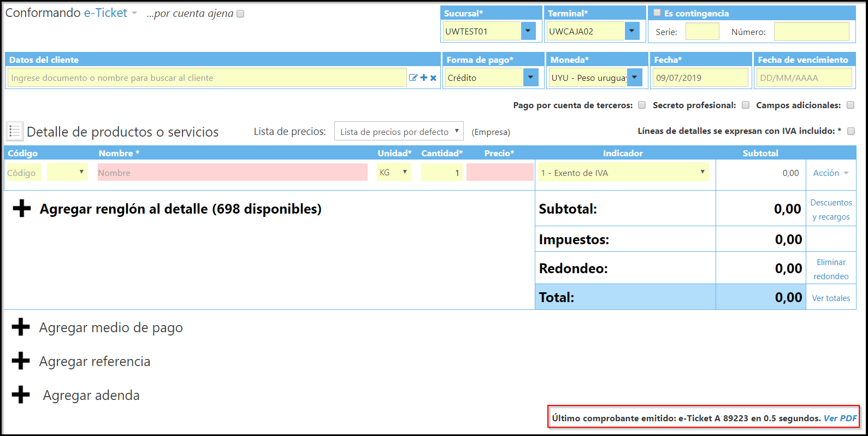Open the Sucursal dropdown
Image resolution: width=868 pixels, height=436 pixels.
coord(528,31)
